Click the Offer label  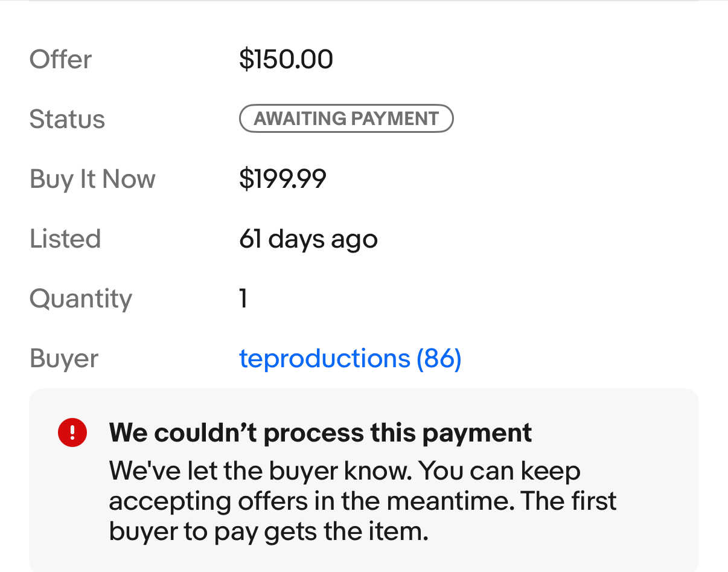60,59
